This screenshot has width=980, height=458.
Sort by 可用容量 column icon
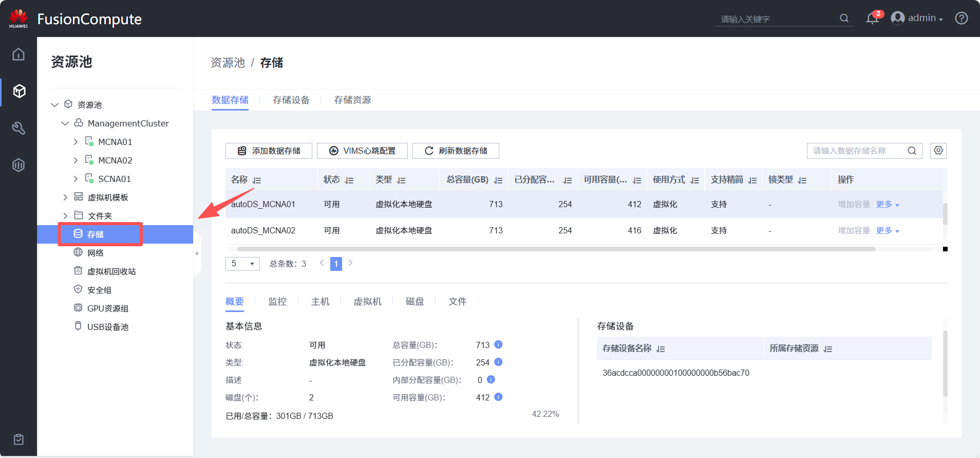pos(637,180)
